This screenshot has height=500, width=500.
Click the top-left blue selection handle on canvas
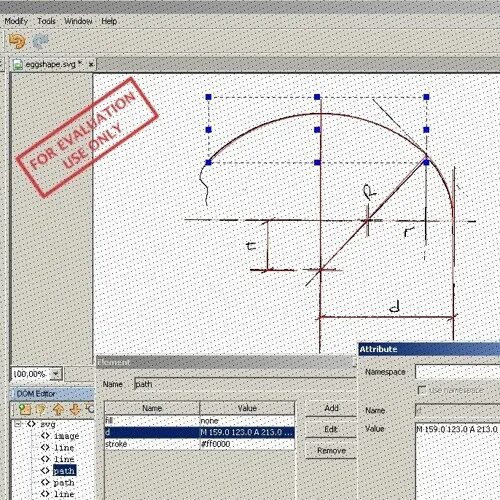coord(209,97)
